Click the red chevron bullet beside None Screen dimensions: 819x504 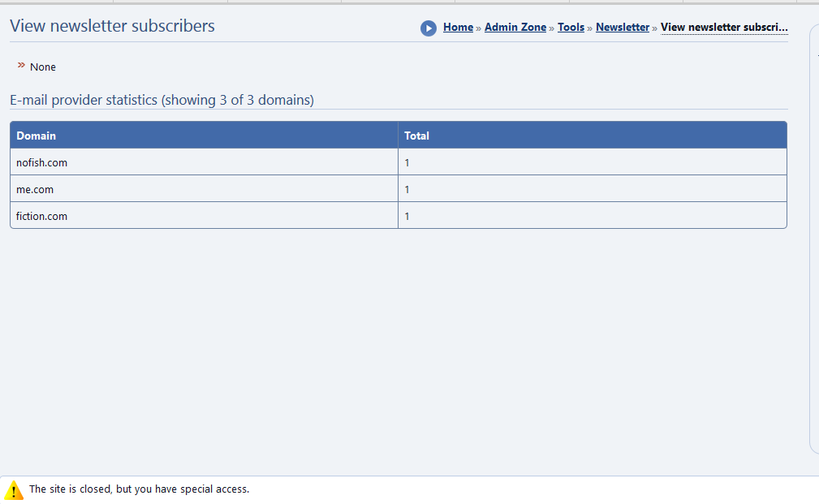(21, 65)
